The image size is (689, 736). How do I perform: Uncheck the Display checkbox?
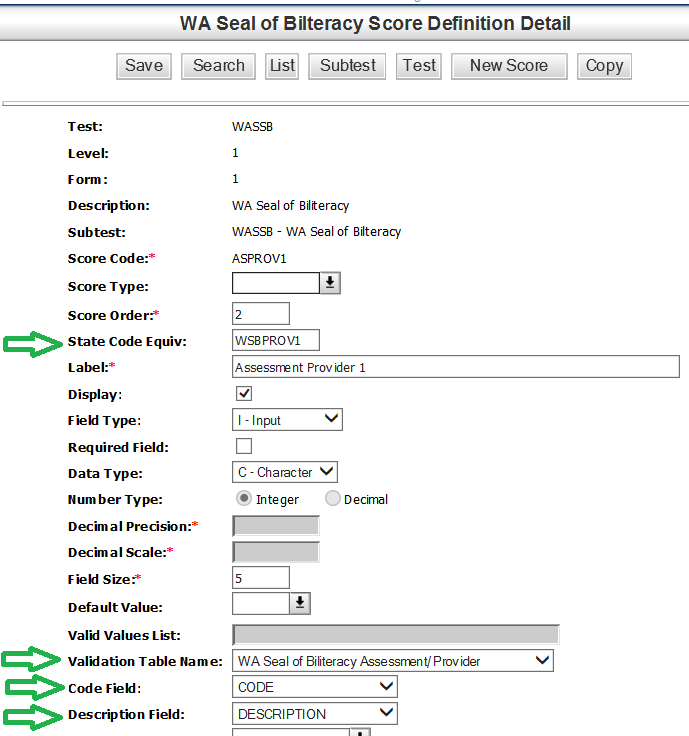243,393
